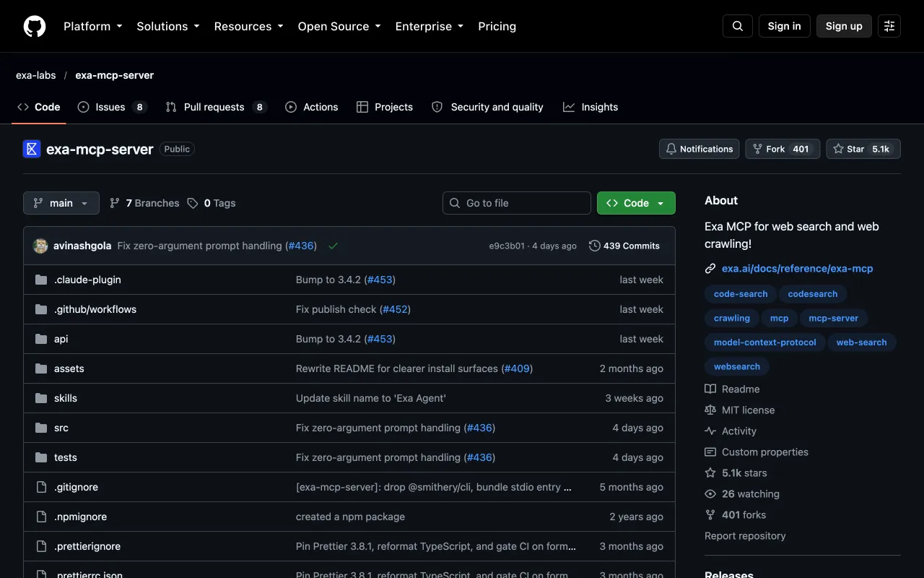Click avinashgola's avatar thumbnail
The width and height of the screenshot is (924, 578).
pyautogui.click(x=40, y=246)
